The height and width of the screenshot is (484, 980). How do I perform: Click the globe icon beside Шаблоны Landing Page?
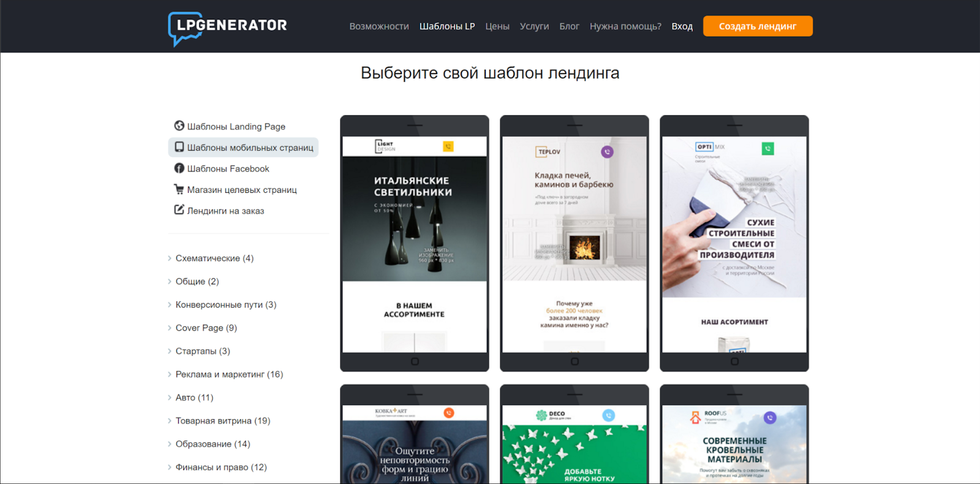pos(179,126)
